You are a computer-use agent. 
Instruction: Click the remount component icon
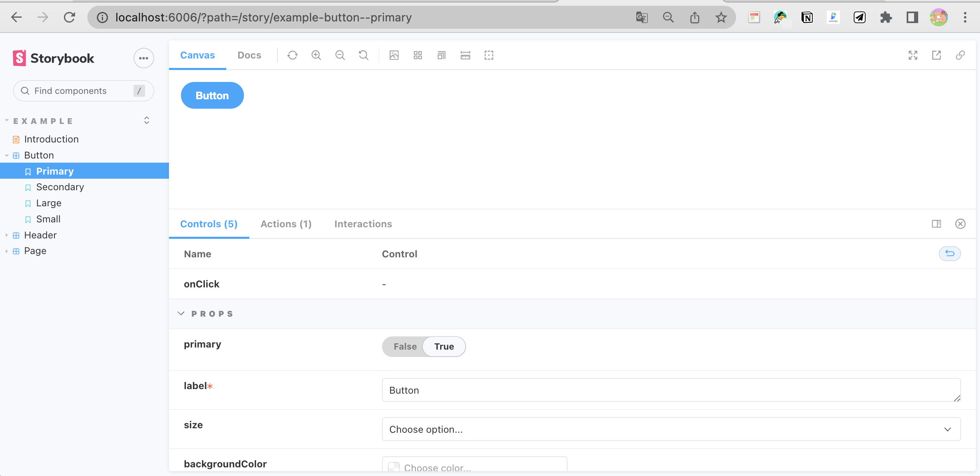[x=293, y=55]
